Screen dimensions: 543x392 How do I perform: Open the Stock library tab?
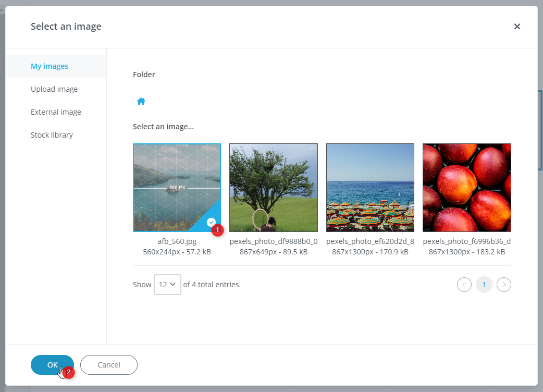tap(52, 135)
